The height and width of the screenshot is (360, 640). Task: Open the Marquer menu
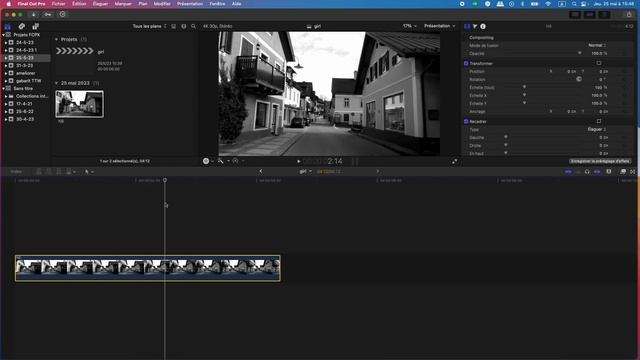(123, 4)
